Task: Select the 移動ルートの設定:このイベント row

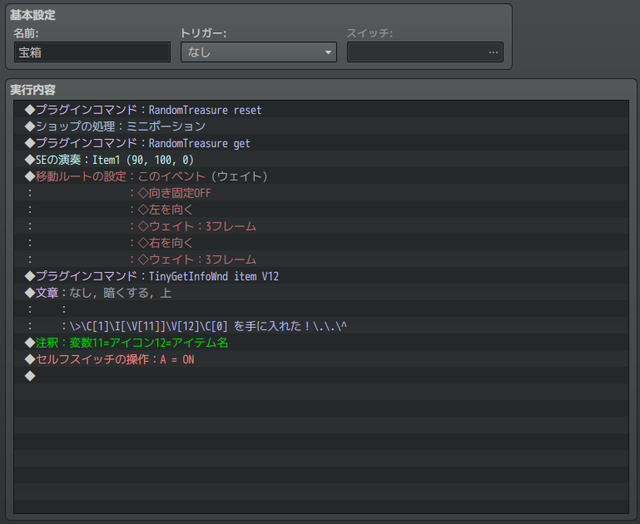Action: coord(321,176)
